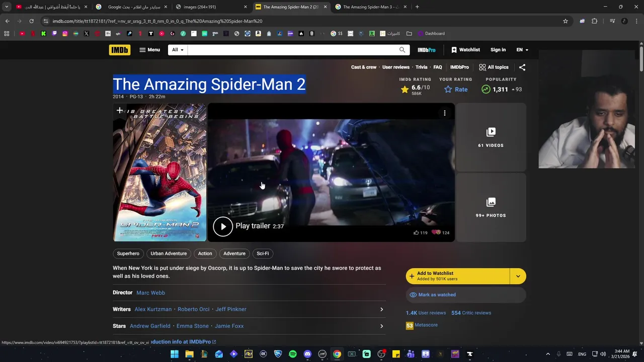Open Discord from the taskbar
Screen dimensions: 644x362
coord(307,354)
